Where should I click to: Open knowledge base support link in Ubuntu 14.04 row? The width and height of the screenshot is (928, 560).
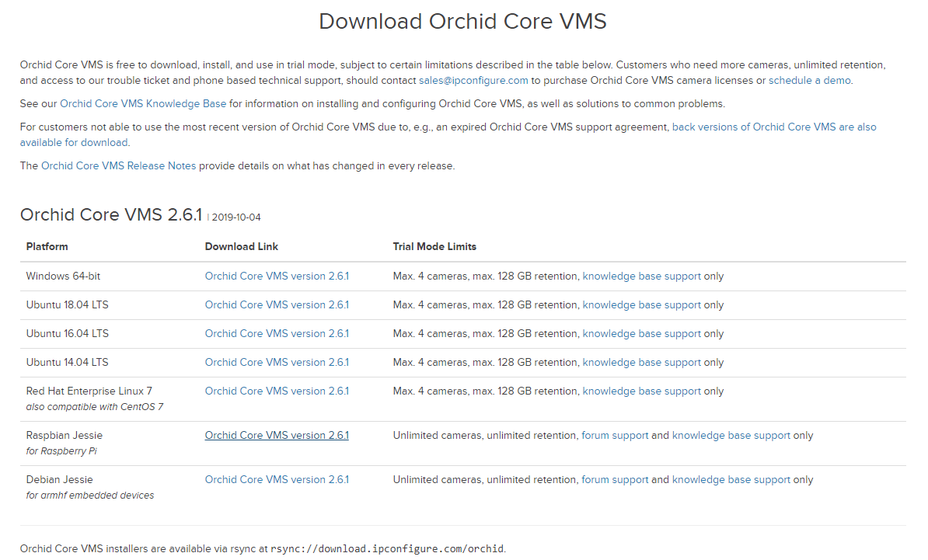pyautogui.click(x=641, y=362)
